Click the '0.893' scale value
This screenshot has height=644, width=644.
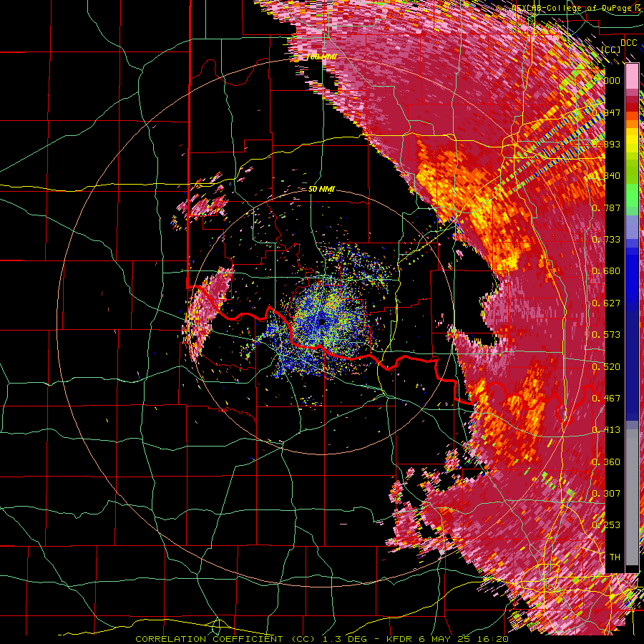(607, 144)
